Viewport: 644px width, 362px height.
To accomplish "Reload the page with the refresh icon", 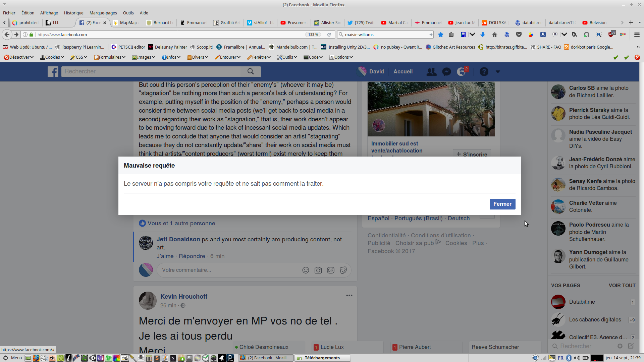I will 329,35.
